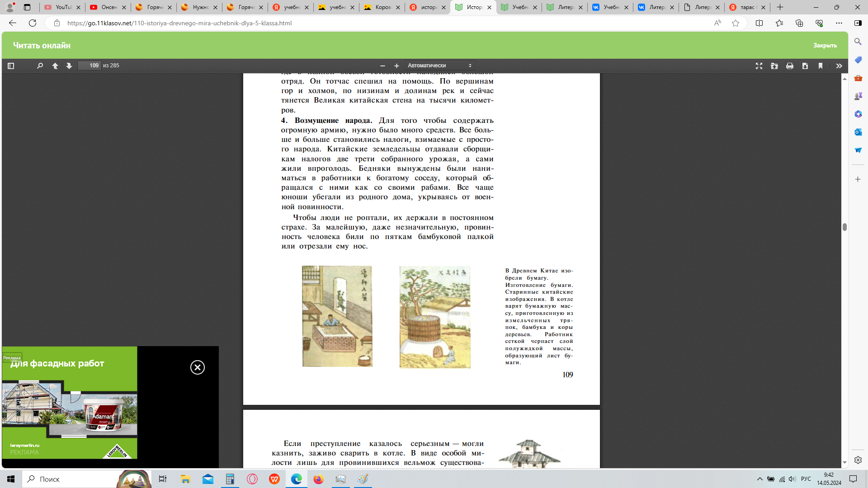Show hidden system tray icons
Image resolution: width=868 pixels, height=488 pixels.
pos(759,479)
